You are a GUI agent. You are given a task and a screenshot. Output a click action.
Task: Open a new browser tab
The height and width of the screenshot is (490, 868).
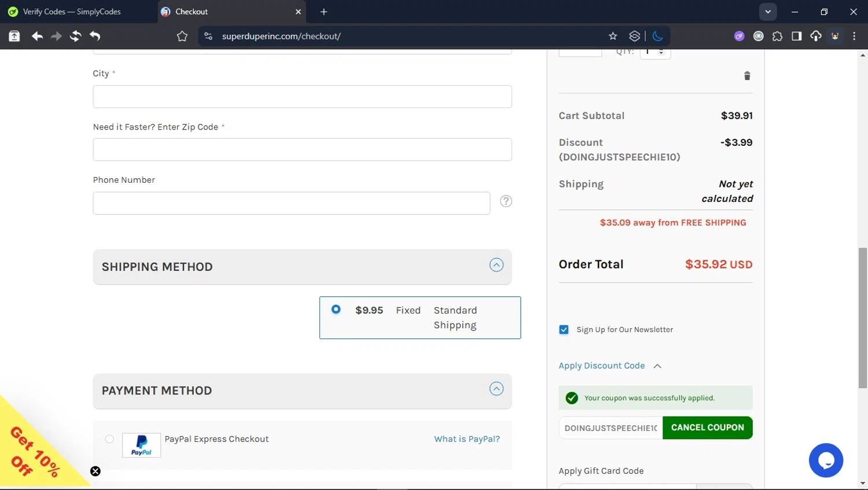tap(323, 12)
